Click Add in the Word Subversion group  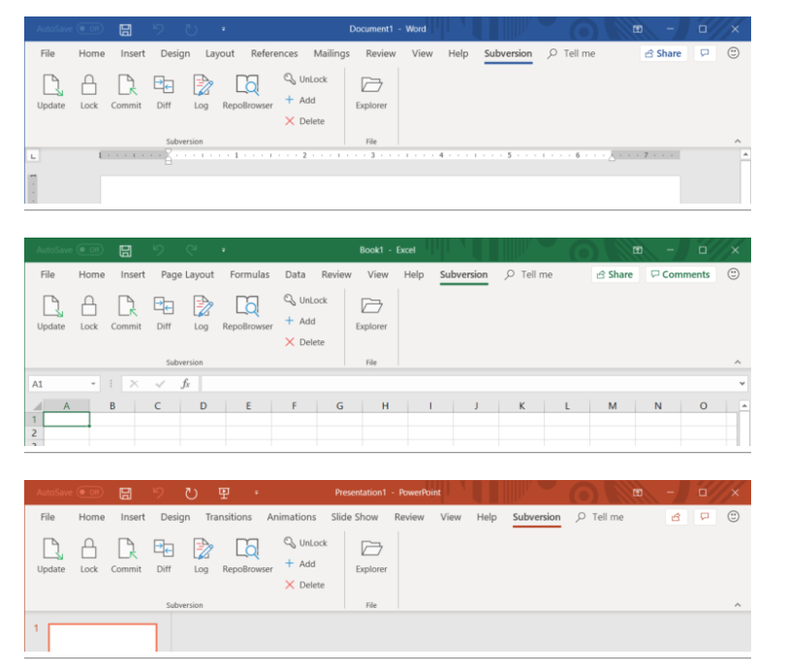tap(300, 100)
